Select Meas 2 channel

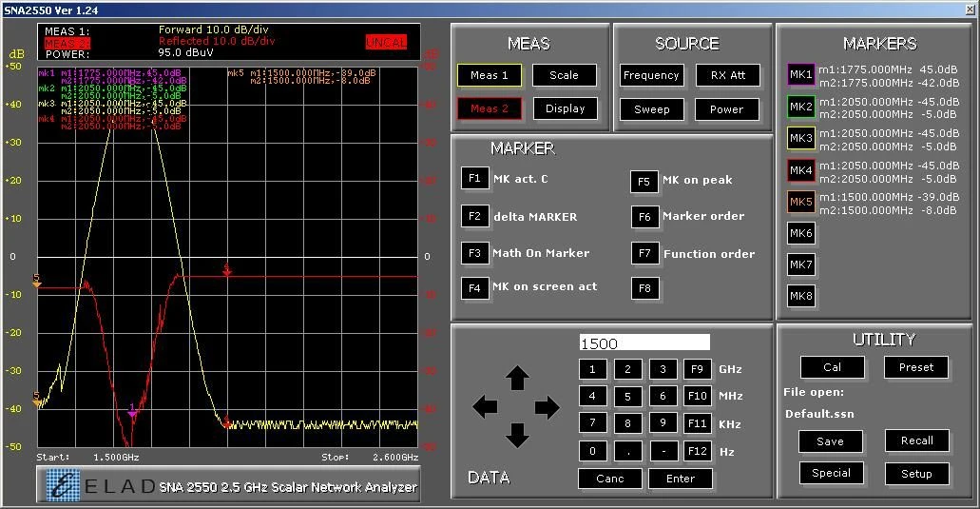[490, 108]
